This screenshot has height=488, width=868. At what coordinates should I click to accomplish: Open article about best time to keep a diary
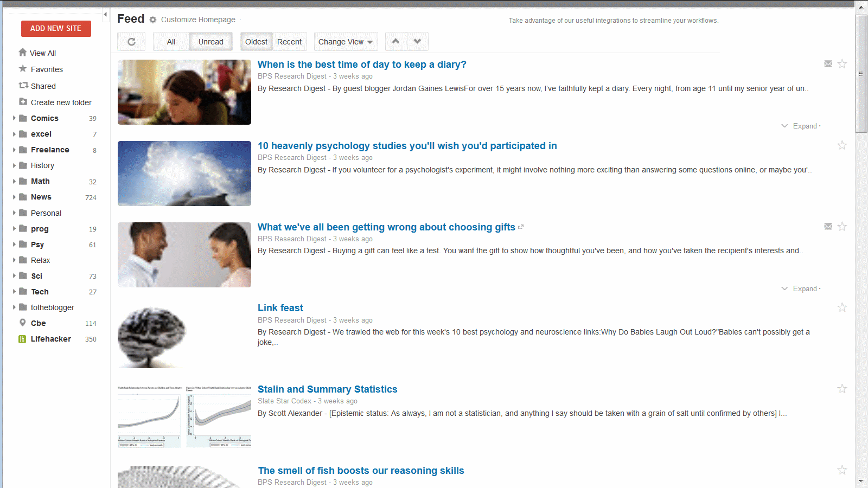(362, 65)
